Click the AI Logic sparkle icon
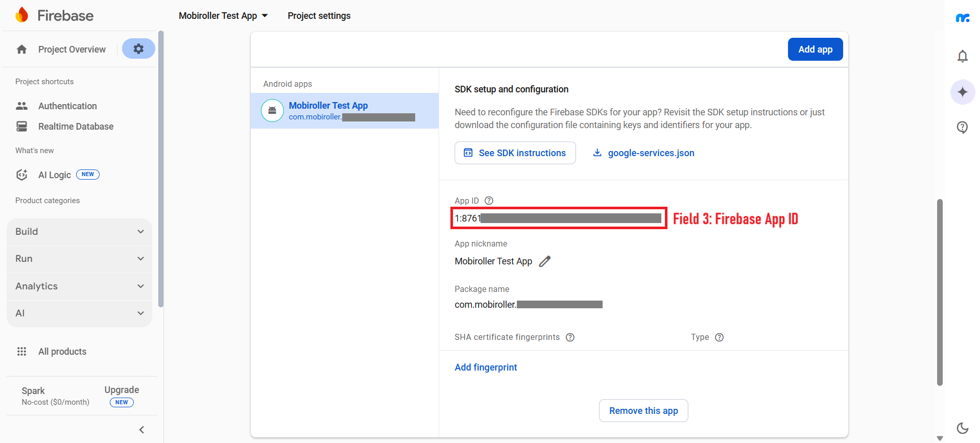The height and width of the screenshot is (443, 980). pyautogui.click(x=21, y=175)
